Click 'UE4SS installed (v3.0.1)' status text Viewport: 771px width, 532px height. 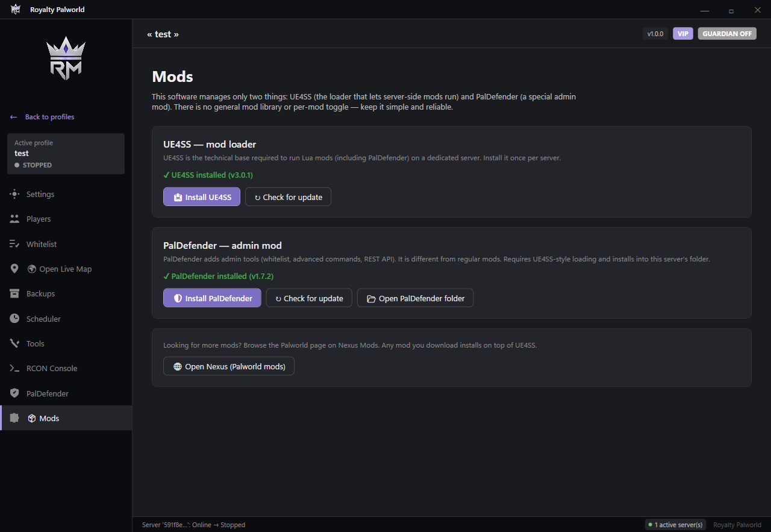click(x=208, y=175)
